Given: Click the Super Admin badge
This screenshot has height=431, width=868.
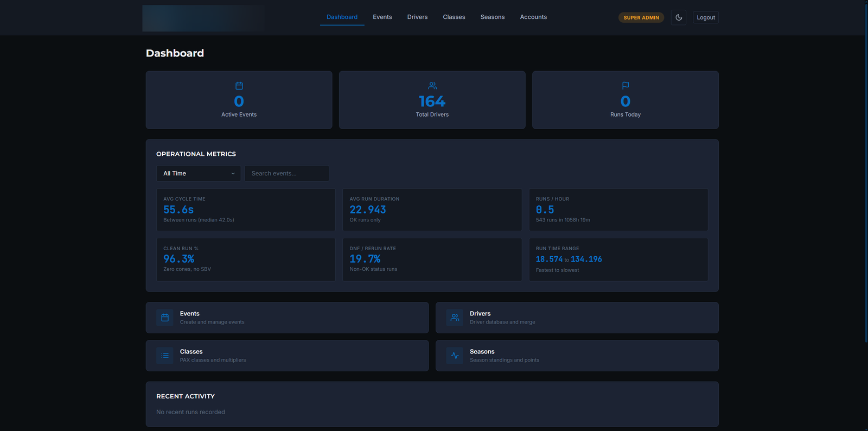Looking at the screenshot, I should [x=641, y=17].
